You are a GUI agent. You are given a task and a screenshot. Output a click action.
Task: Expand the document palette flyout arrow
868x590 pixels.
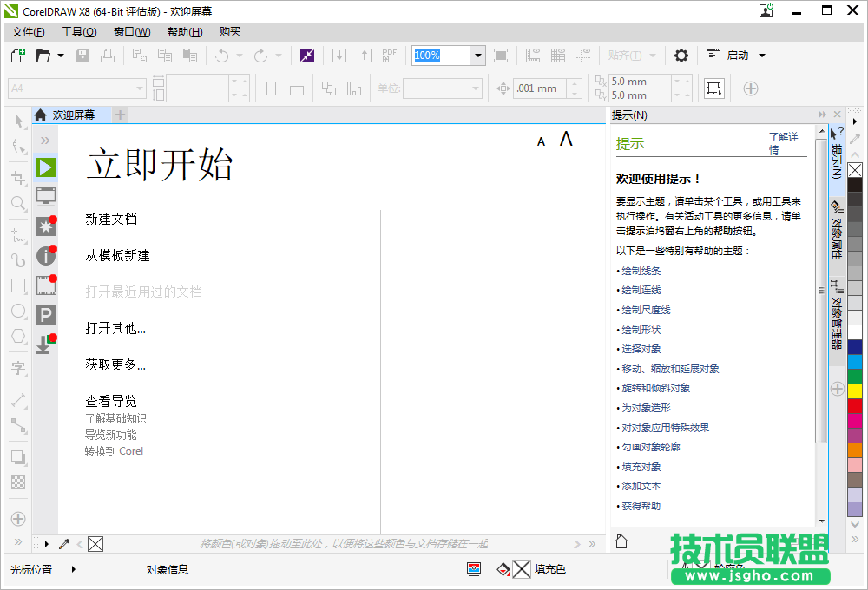pos(47,544)
